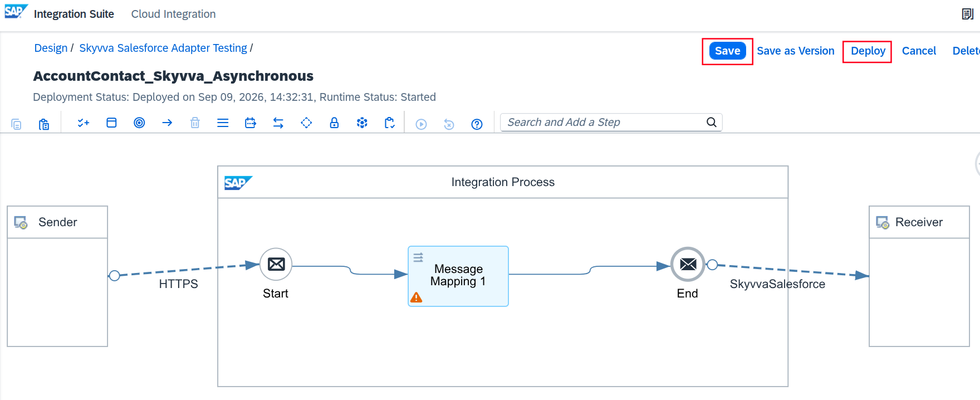
Task: Select the Sender participant box label
Action: coord(57,222)
